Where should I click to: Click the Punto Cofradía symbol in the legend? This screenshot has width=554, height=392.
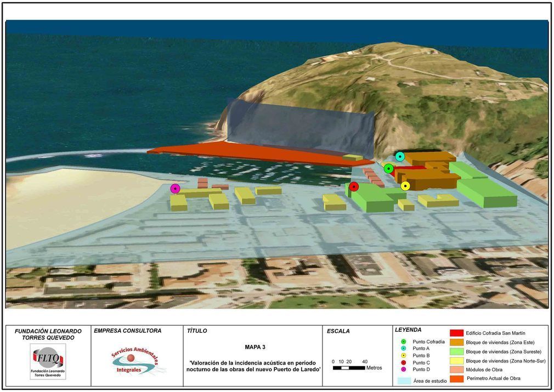[x=403, y=342]
